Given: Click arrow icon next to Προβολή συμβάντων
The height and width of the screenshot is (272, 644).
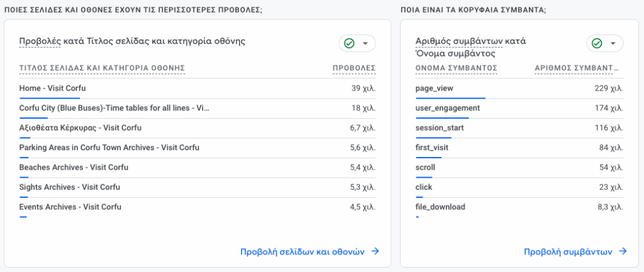Looking at the screenshot, I should [x=623, y=251].
